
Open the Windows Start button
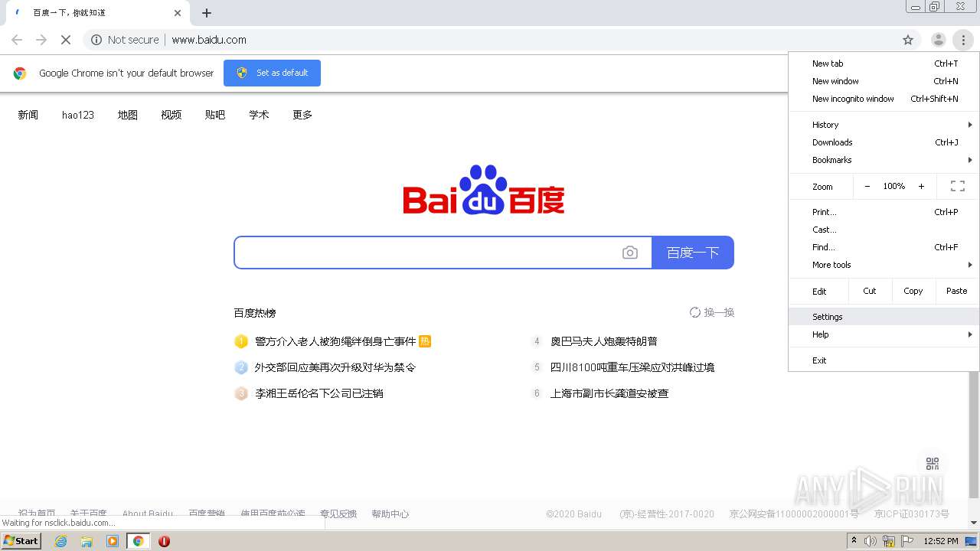tap(21, 541)
